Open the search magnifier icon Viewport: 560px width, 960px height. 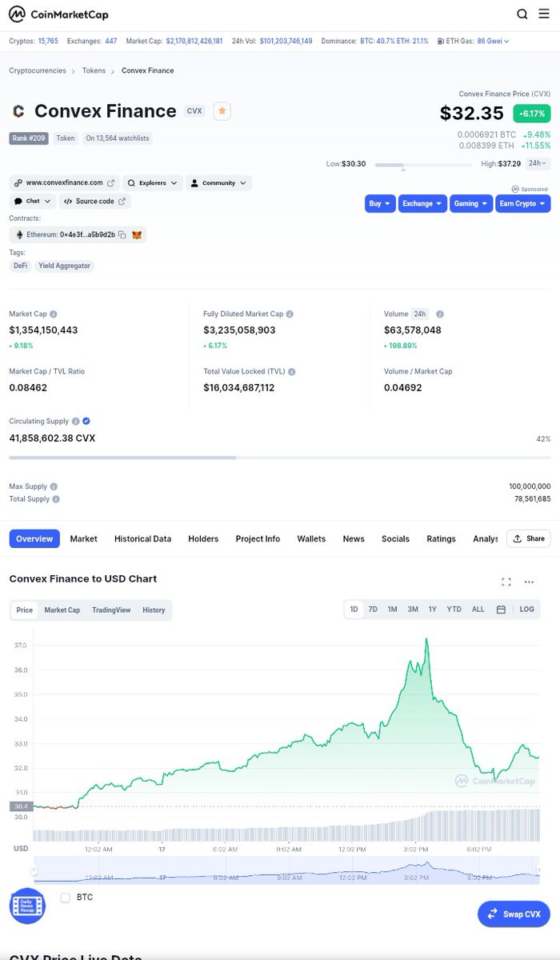pyautogui.click(x=522, y=14)
